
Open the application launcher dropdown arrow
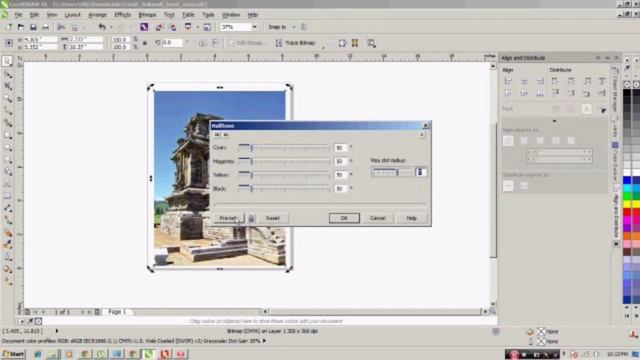tap(197, 27)
